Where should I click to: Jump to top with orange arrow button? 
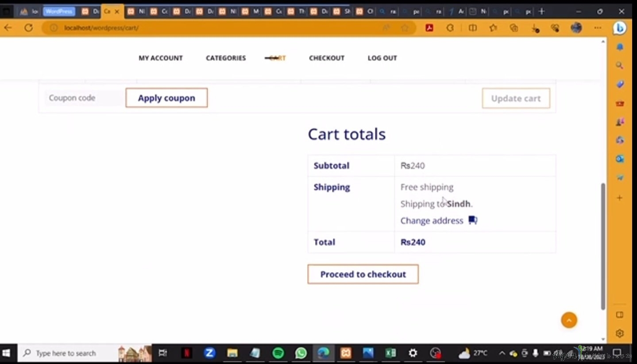click(x=569, y=320)
